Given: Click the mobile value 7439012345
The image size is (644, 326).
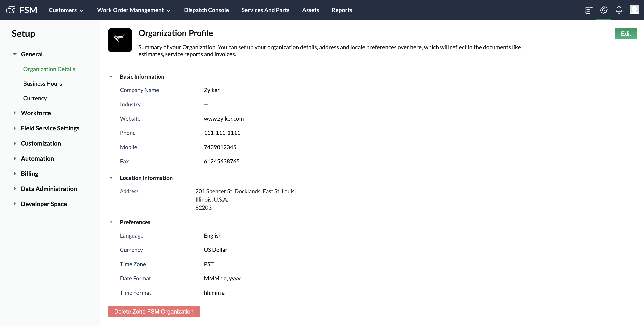Looking at the screenshot, I should [x=220, y=147].
